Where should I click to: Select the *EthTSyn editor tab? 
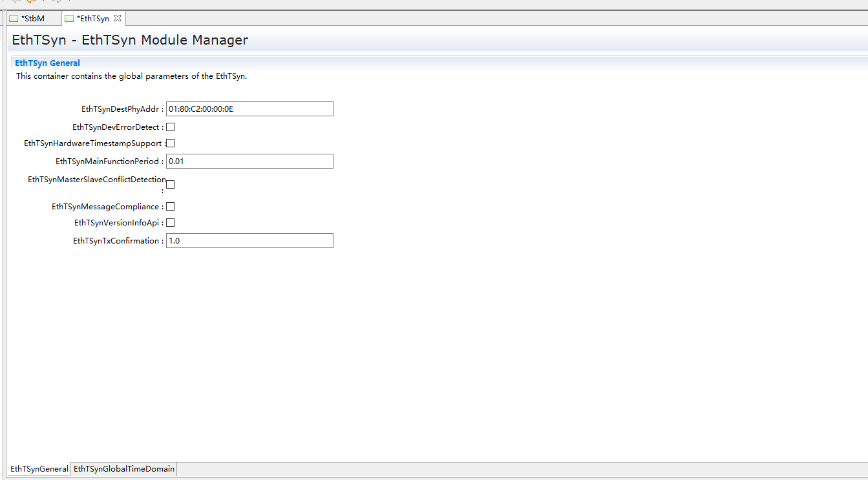pyautogui.click(x=92, y=19)
